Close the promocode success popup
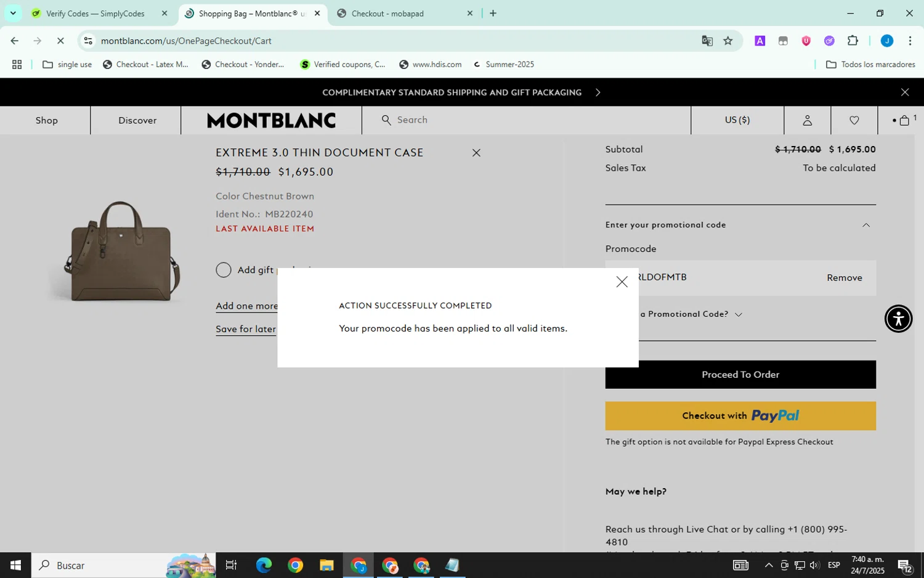Viewport: 924px width, 578px height. point(622,282)
